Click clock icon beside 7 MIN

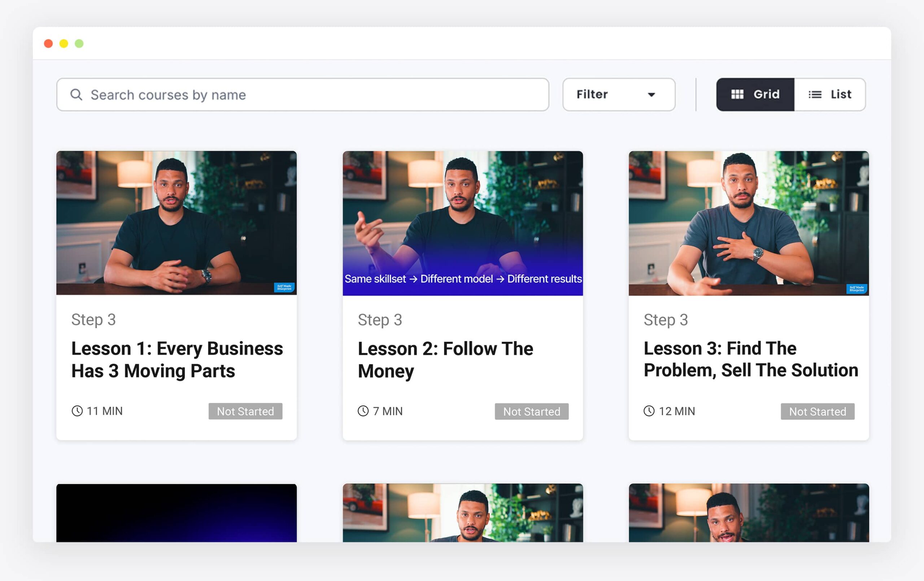pyautogui.click(x=363, y=411)
